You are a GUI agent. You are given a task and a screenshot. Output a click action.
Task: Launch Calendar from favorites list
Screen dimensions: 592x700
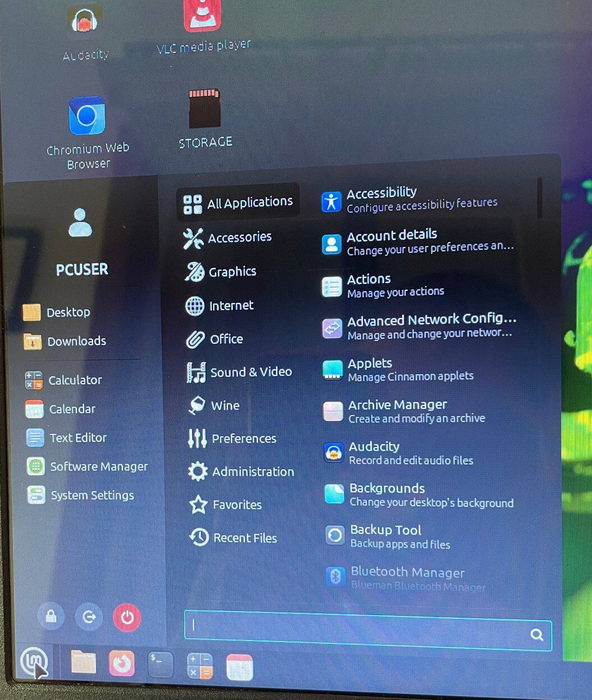pyautogui.click(x=60, y=409)
